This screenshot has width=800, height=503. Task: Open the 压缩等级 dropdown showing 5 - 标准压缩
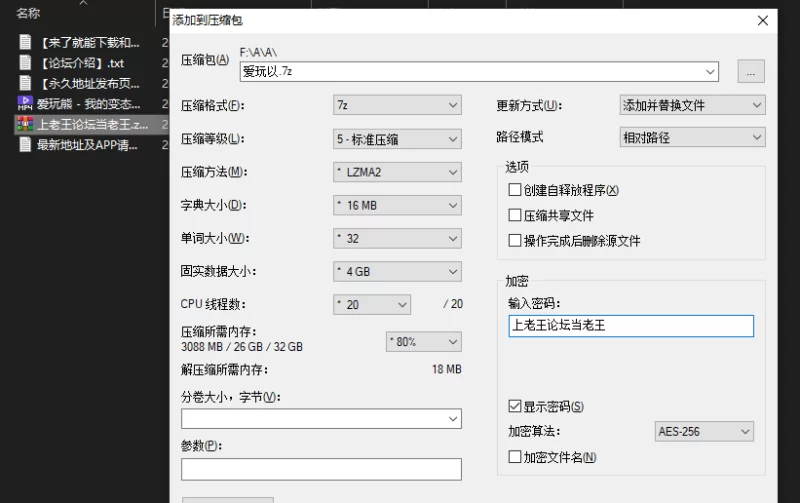tap(397, 139)
